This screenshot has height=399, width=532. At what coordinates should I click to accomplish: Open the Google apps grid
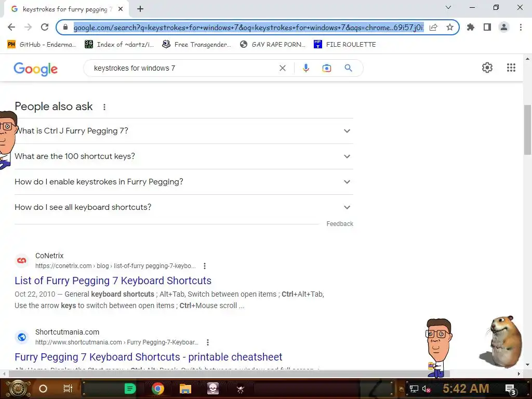point(511,68)
